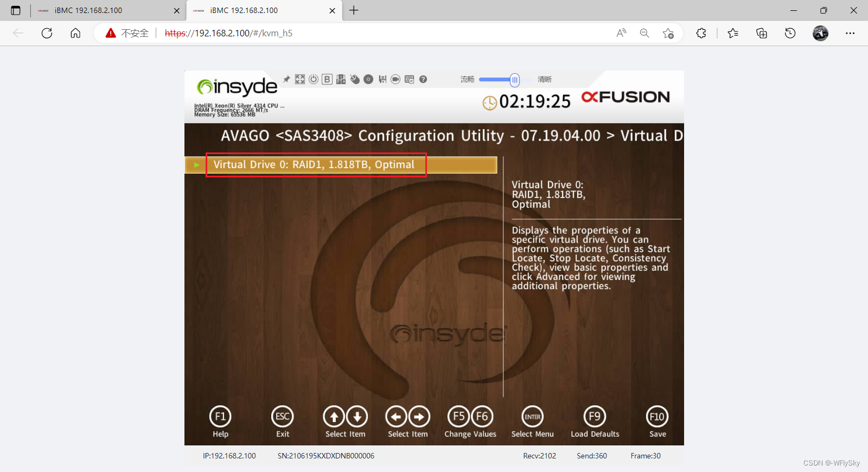
Task: Click the F9 Load Defaults icon
Action: coord(595,417)
